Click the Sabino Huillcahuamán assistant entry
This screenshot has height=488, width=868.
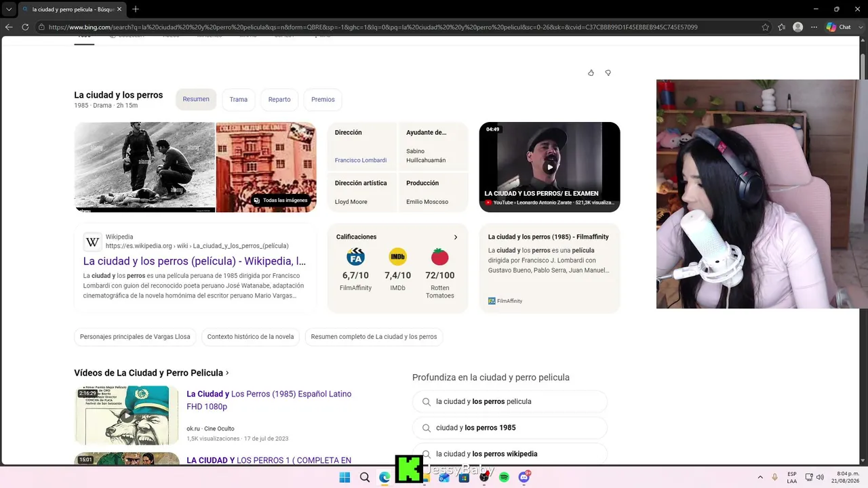pyautogui.click(x=426, y=156)
